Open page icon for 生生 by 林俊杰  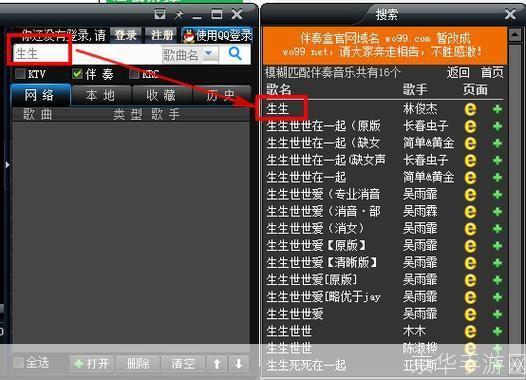pyautogui.click(x=470, y=109)
